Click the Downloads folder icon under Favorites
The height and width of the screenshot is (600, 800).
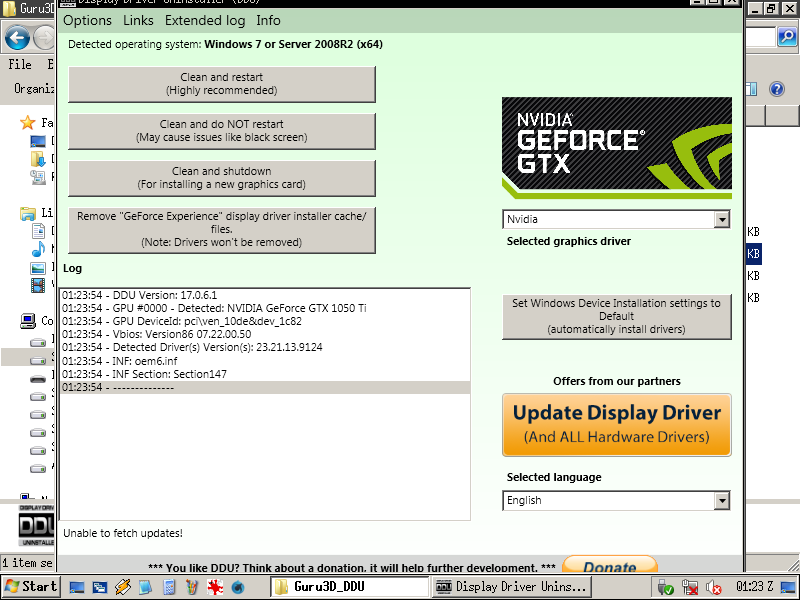click(x=38, y=159)
